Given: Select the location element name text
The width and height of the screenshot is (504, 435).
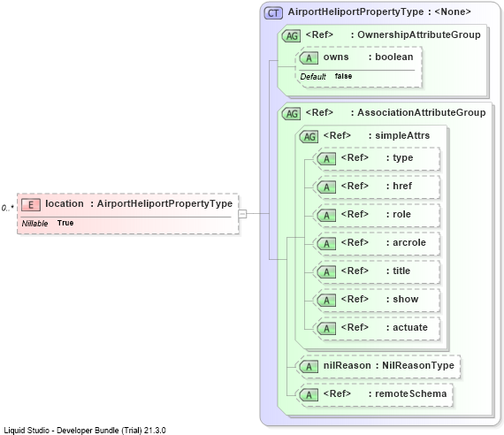Looking at the screenshot, I should pos(65,203).
